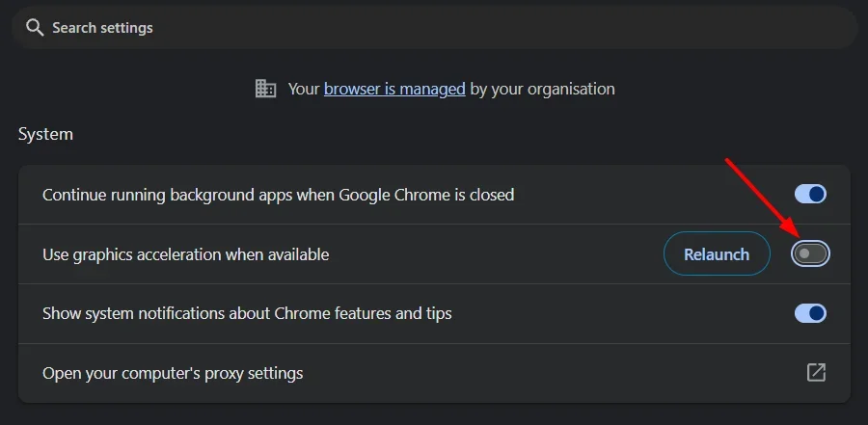Click "Use graphics acceleration when available" text

point(185,254)
